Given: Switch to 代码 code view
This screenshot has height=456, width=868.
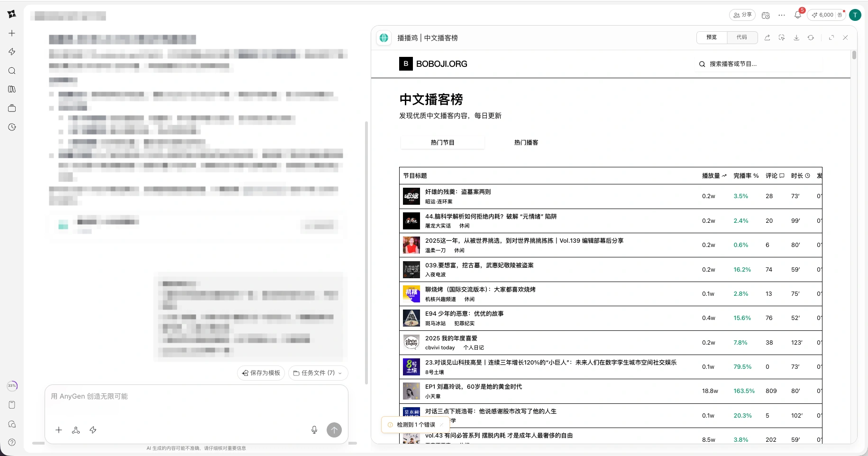Looking at the screenshot, I should tap(741, 37).
